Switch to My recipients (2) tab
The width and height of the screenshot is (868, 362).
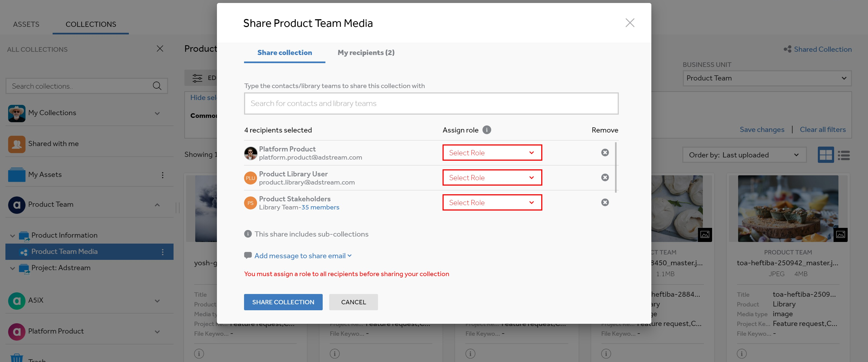tap(366, 53)
